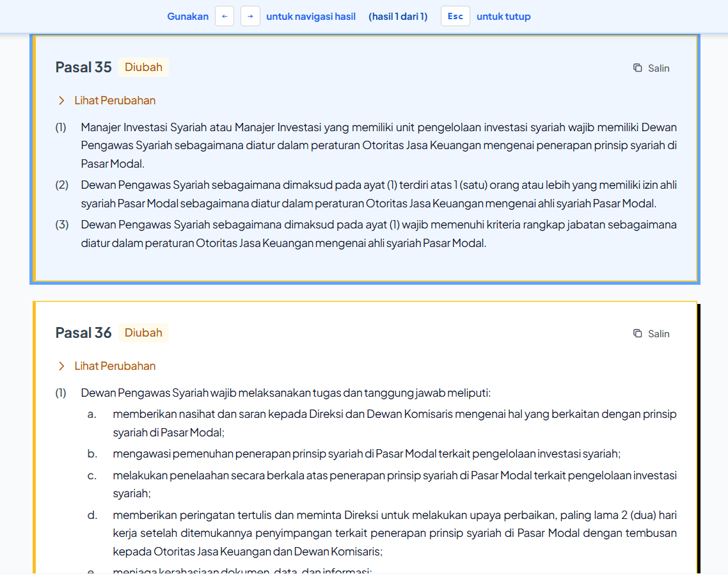728x574 pixels.
Task: Click the Diubah badge on Pasal 35
Action: pos(143,67)
